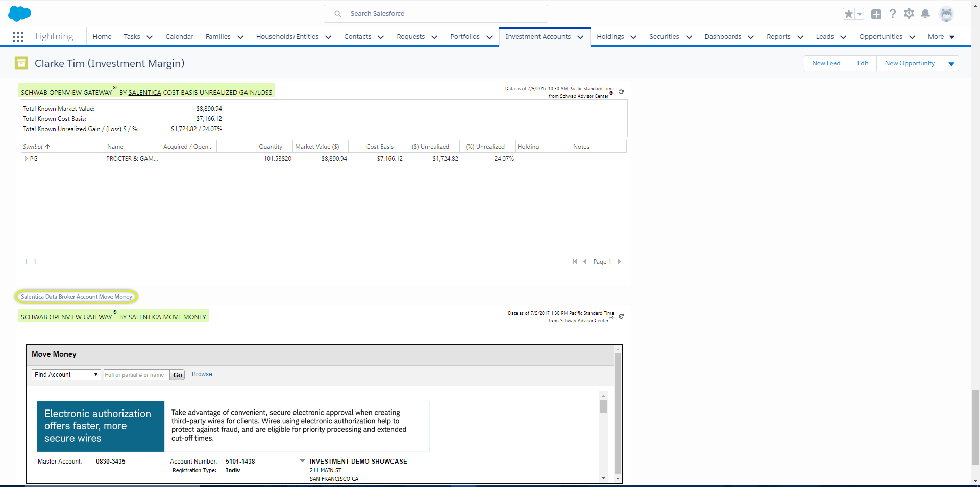Expand the favorites list dropdown arrow
980x487 pixels.
[x=860, y=14]
